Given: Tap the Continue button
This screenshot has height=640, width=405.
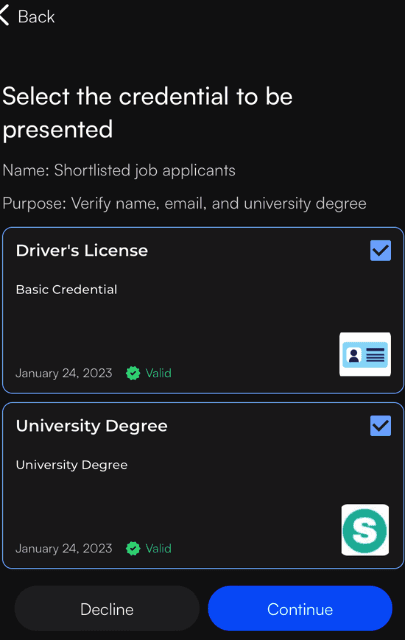Looking at the screenshot, I should coord(300,609).
